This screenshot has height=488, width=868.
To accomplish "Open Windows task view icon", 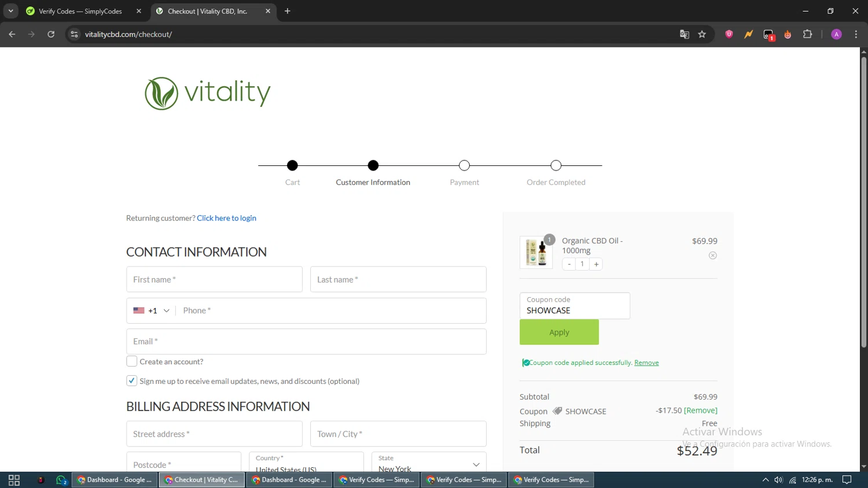I will [x=14, y=480].
